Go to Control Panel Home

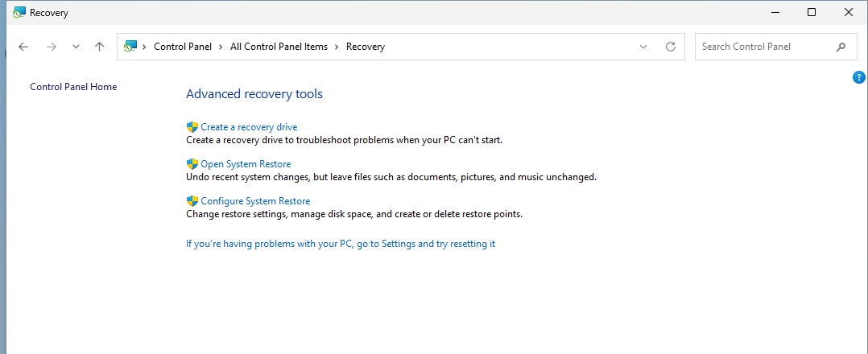73,87
